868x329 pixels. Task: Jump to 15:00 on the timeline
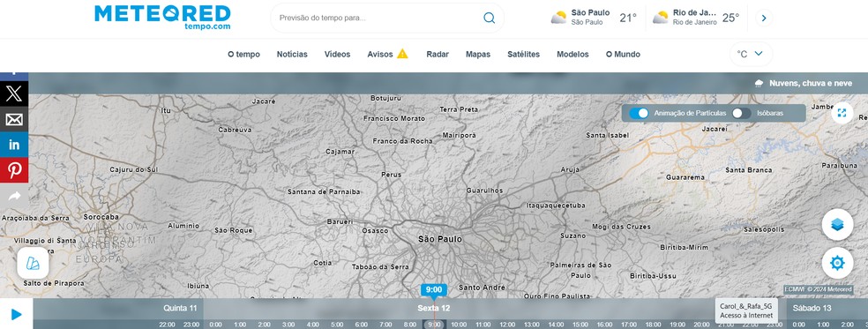point(580,325)
